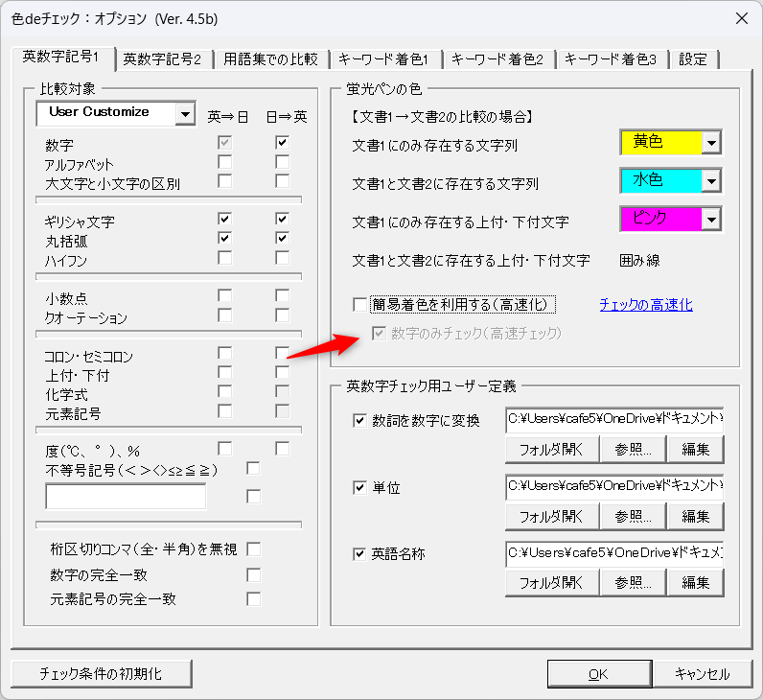The image size is (763, 700).
Task: Switch to the 英数字記号2 tab
Action: 162,59
